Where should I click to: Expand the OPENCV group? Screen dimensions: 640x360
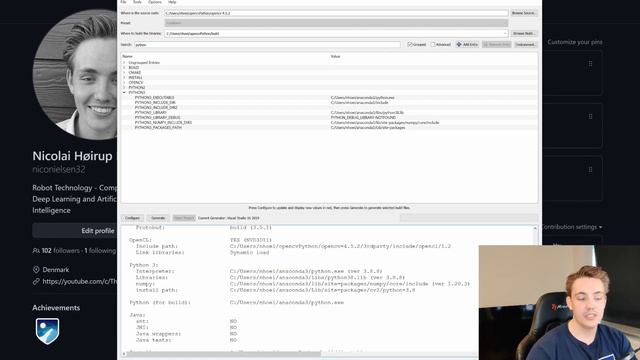[124, 82]
